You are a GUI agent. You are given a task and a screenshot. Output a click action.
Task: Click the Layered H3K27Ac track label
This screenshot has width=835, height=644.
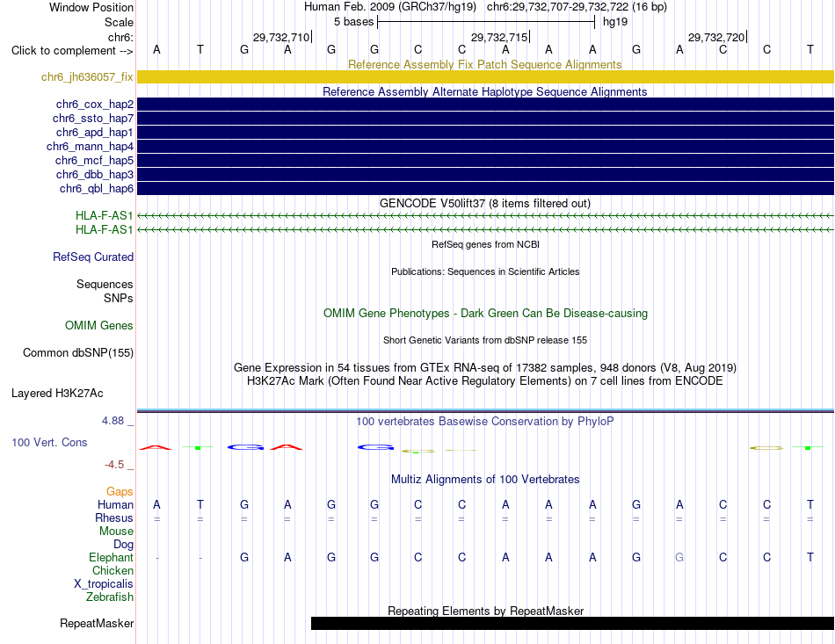57,394
